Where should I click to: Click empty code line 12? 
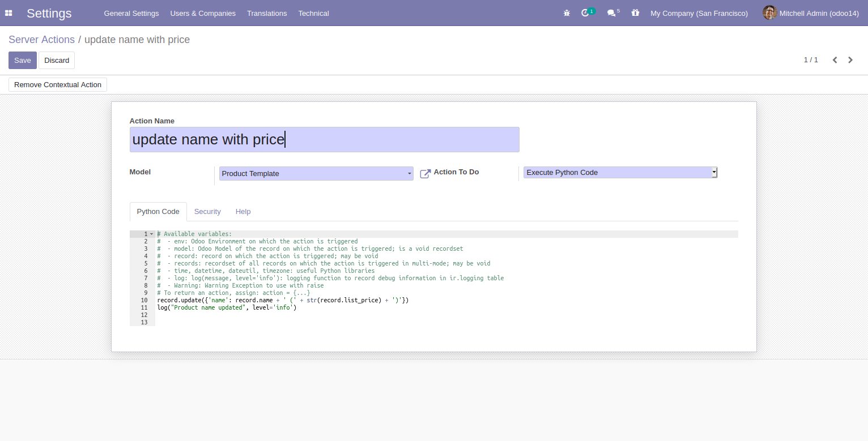[x=446, y=315]
